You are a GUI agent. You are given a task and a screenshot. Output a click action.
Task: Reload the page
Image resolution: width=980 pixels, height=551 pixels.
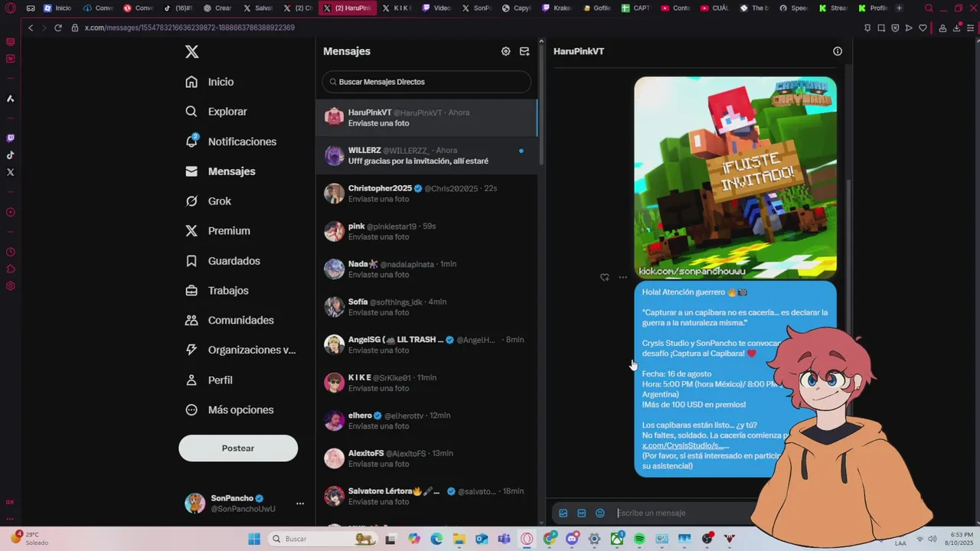click(x=57, y=28)
